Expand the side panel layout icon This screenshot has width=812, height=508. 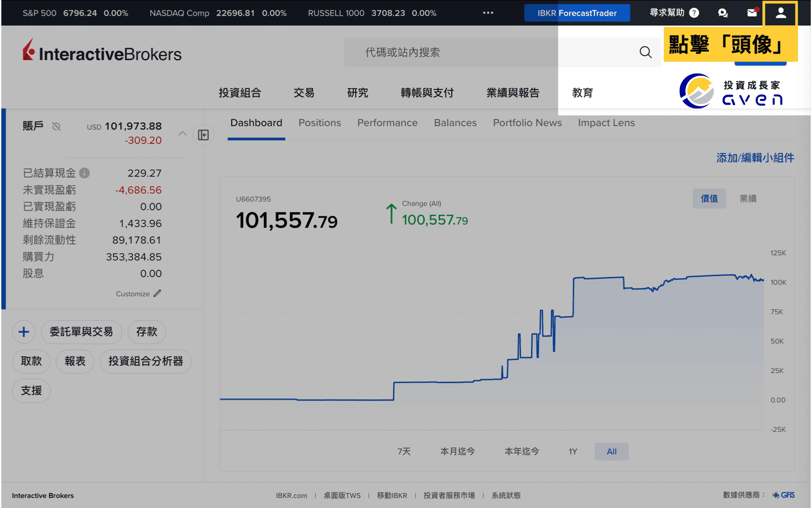coord(203,135)
